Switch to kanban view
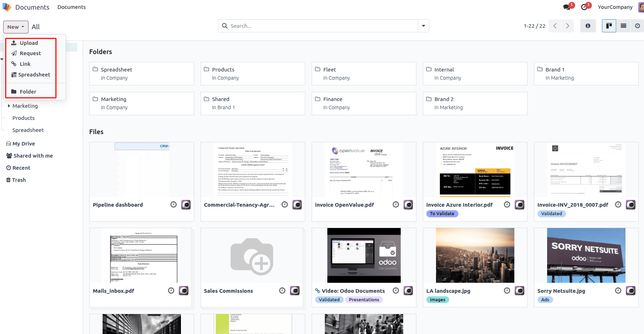Image resolution: width=644 pixels, height=334 pixels. coord(609,26)
